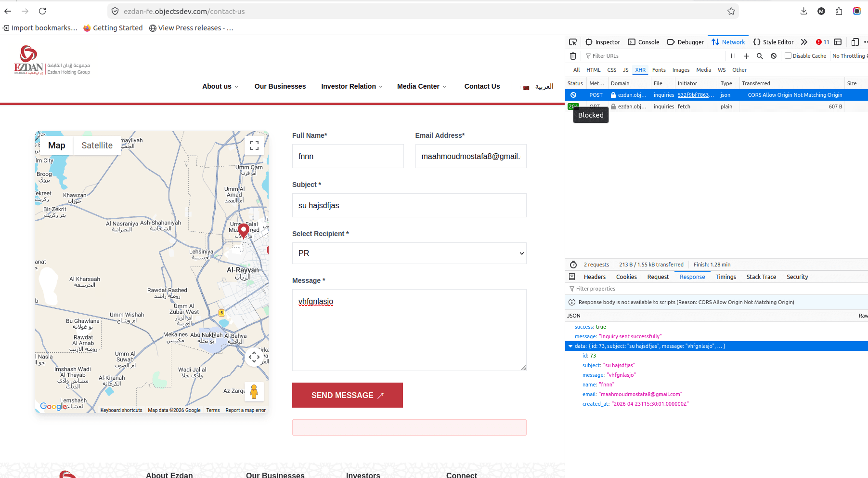Open the browser extensions puzzle icon
The width and height of the screenshot is (868, 478).
point(839,11)
